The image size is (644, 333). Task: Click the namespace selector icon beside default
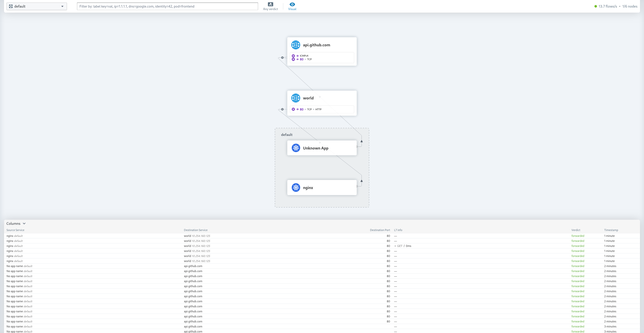[x=11, y=6]
